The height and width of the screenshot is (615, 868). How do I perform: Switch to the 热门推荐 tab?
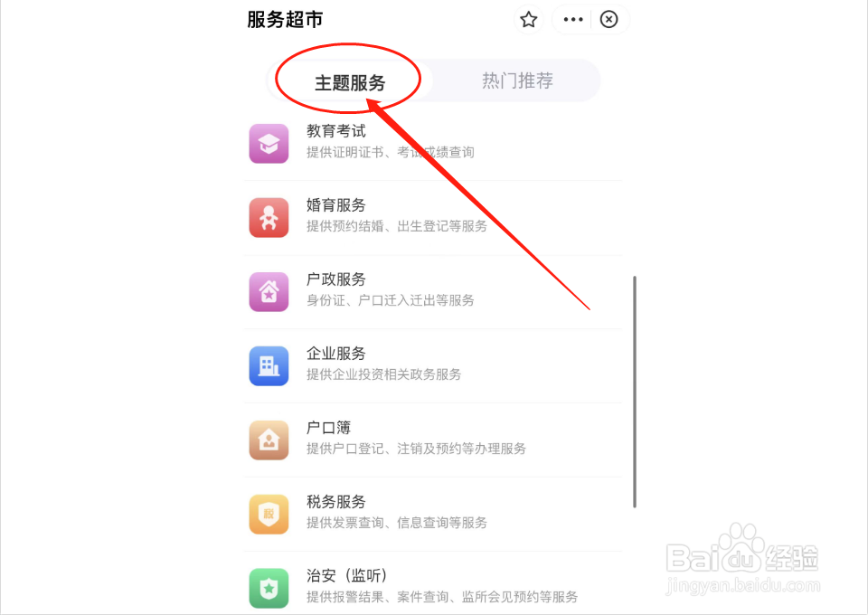point(517,80)
